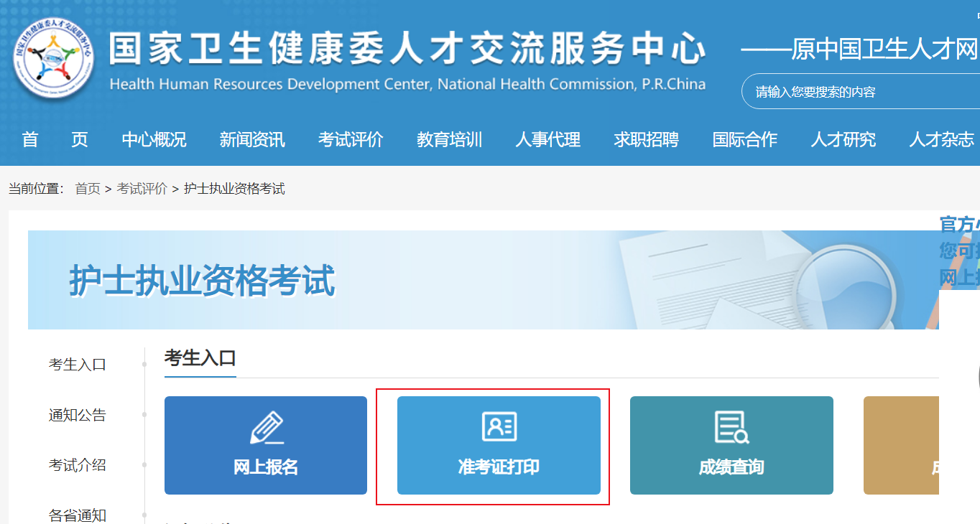Select 考试介绍 in the left sidebar
The height and width of the screenshot is (524, 980).
coord(78,465)
